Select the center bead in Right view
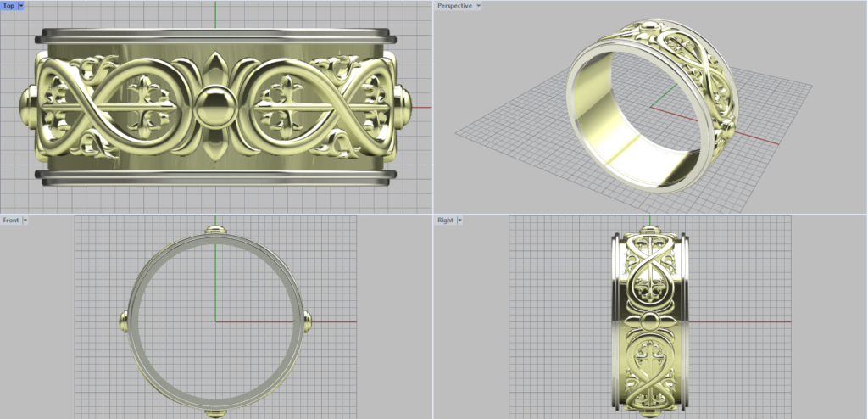 tap(650, 321)
